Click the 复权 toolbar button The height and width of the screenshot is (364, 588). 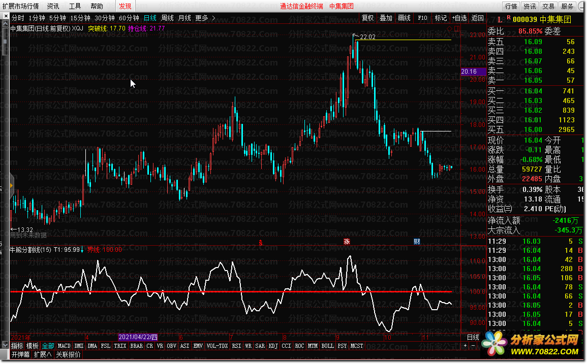[x=367, y=18]
